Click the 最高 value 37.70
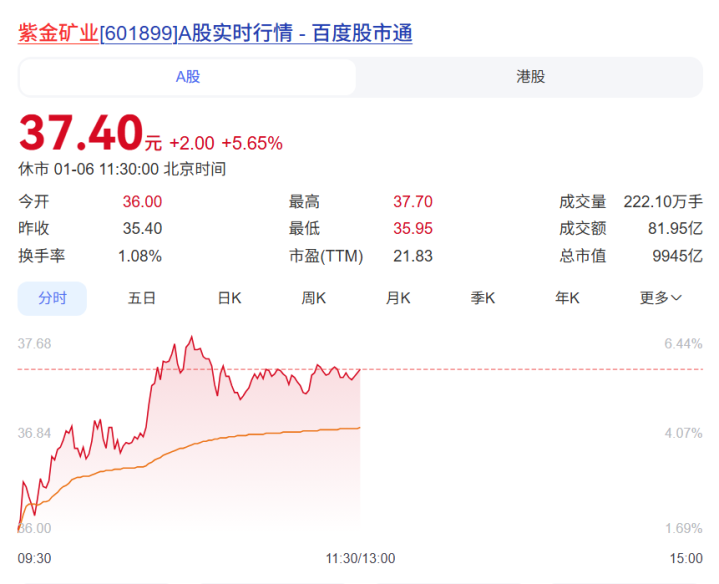This screenshot has width=719, height=584. point(413,202)
